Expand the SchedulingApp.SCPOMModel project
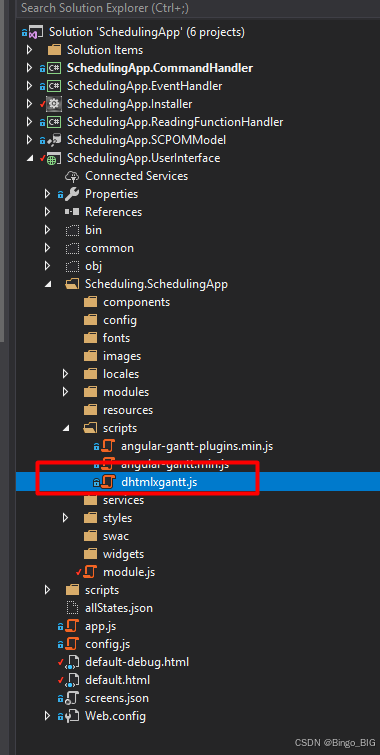Image resolution: width=380 pixels, height=755 pixels. point(30,140)
